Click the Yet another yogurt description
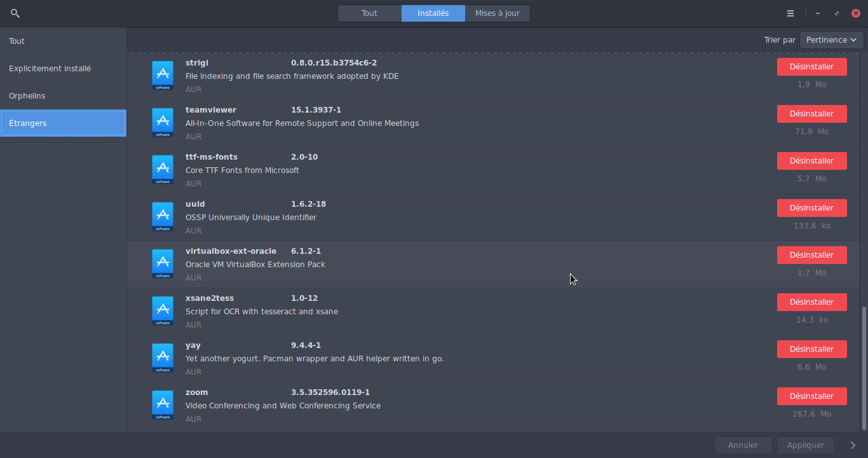 pos(315,359)
